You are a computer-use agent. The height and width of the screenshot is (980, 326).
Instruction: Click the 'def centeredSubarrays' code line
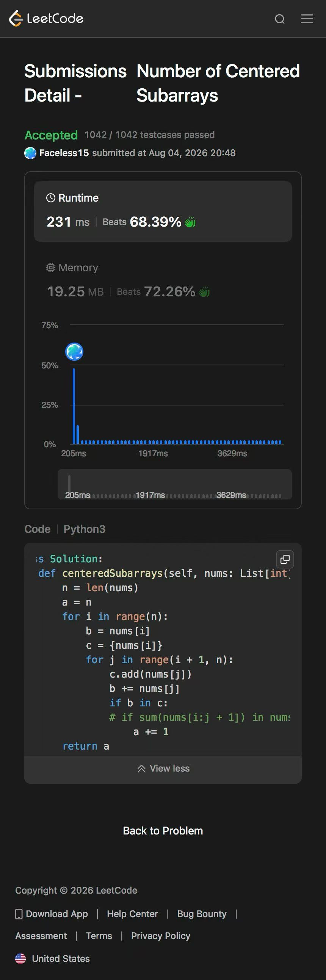tap(164, 573)
